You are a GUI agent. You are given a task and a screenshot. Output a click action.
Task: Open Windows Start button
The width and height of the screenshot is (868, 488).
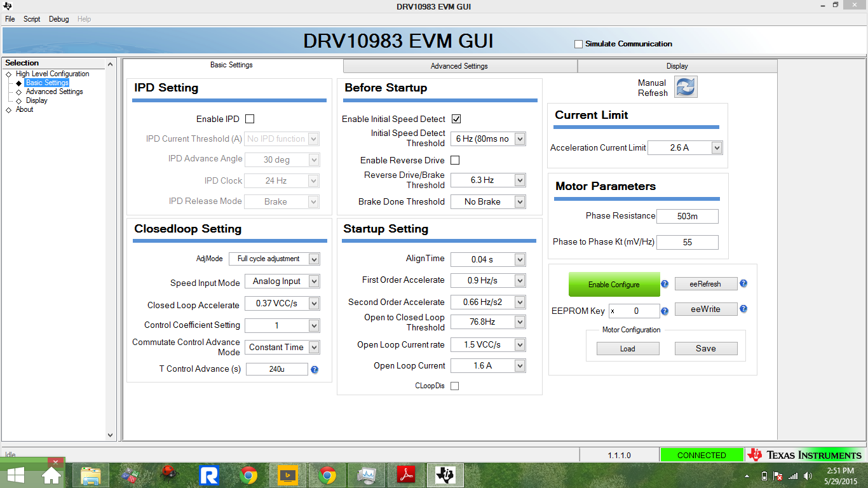click(16, 475)
